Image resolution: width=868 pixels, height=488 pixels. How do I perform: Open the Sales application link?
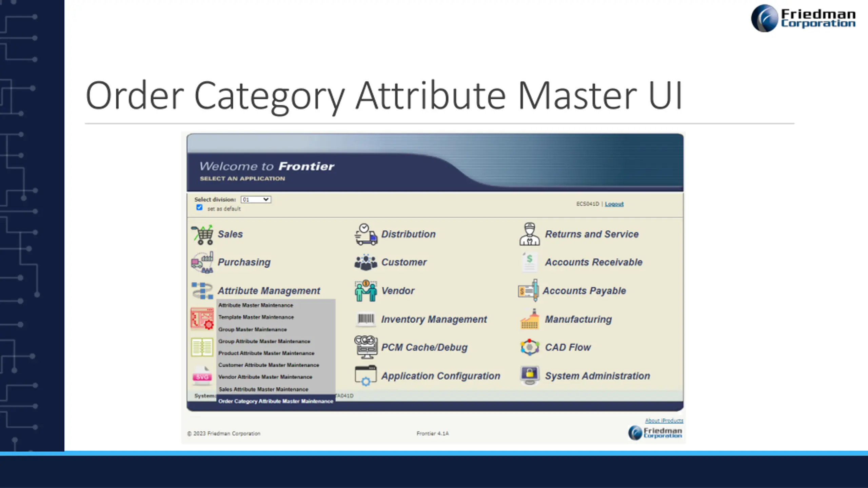coord(230,234)
